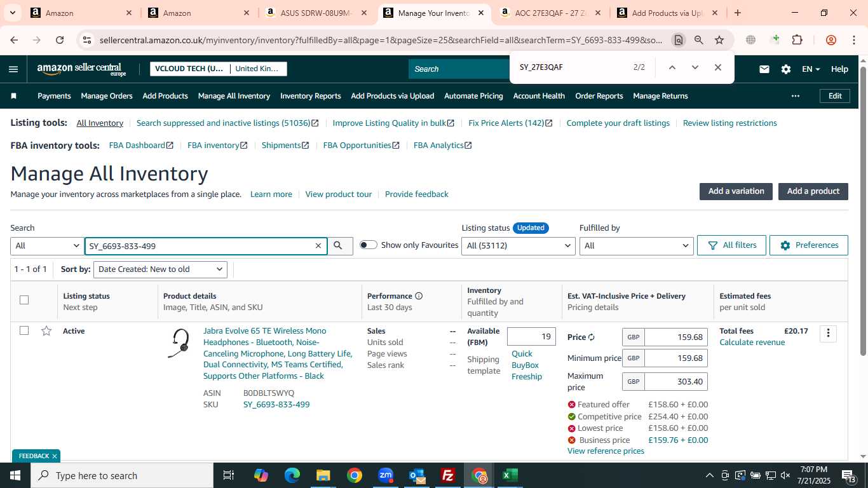Click the bookmark flag icon beside Payments
The height and width of the screenshot is (488, 868).
click(x=14, y=96)
